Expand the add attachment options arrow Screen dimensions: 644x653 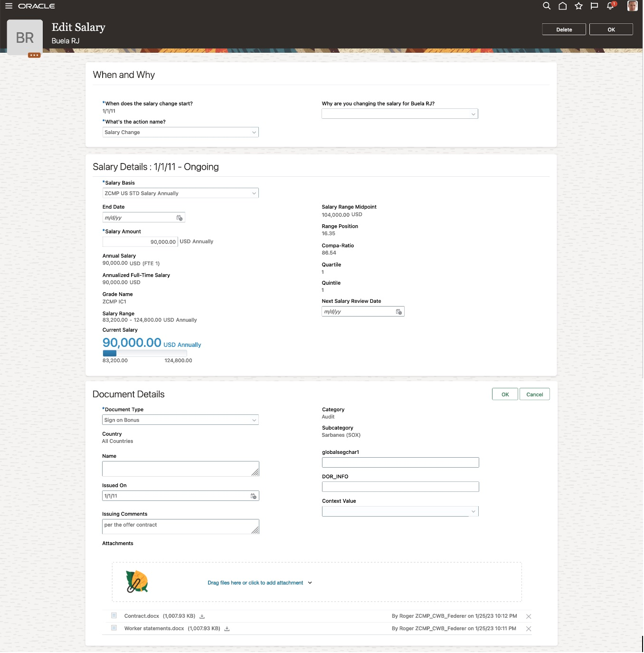point(310,583)
